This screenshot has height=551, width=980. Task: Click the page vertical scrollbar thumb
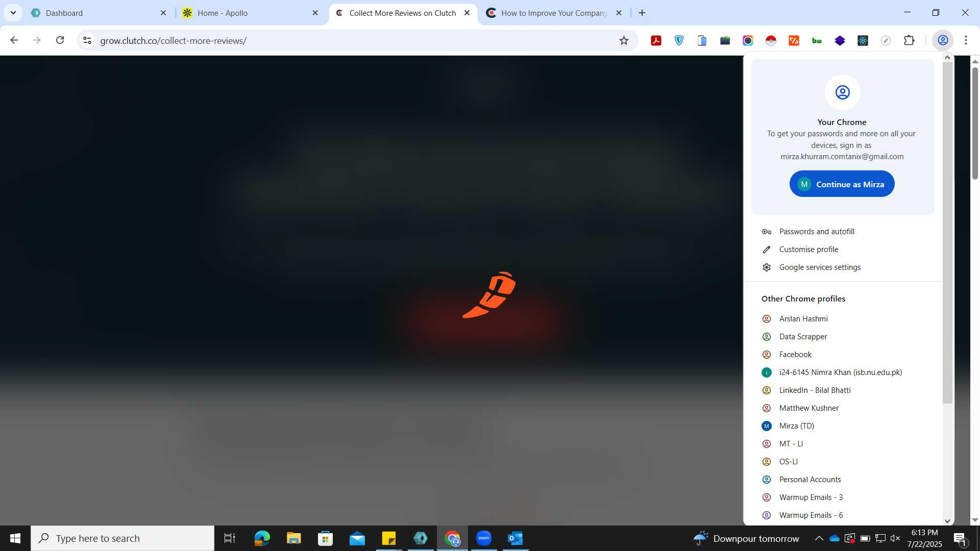[975, 123]
